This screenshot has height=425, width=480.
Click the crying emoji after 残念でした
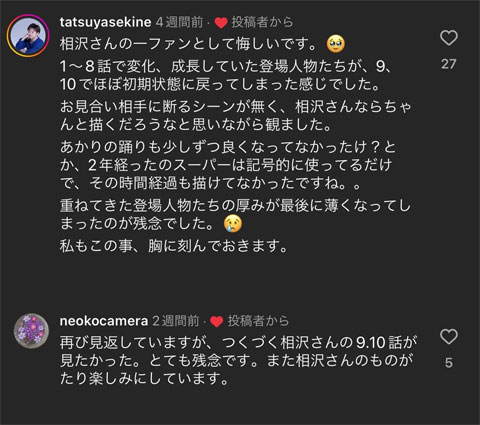(233, 223)
